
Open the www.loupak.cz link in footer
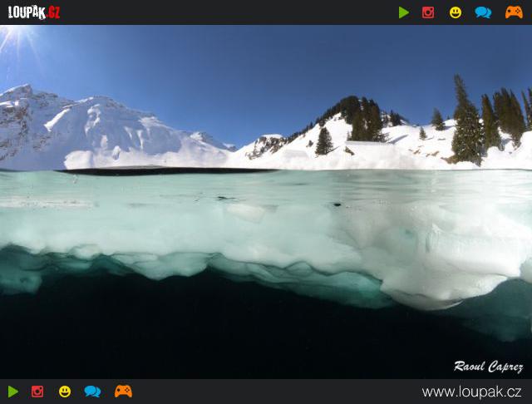[x=471, y=392]
